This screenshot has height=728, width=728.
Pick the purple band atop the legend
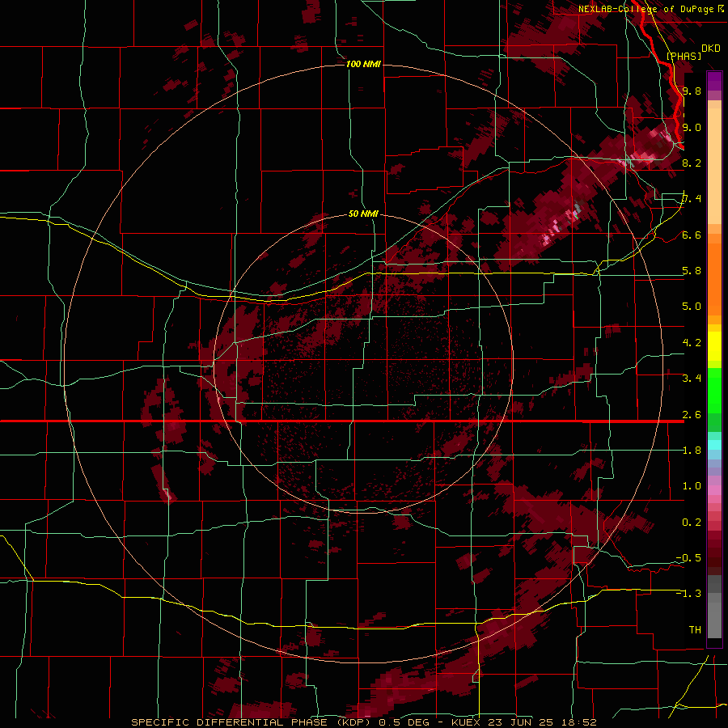(x=714, y=81)
